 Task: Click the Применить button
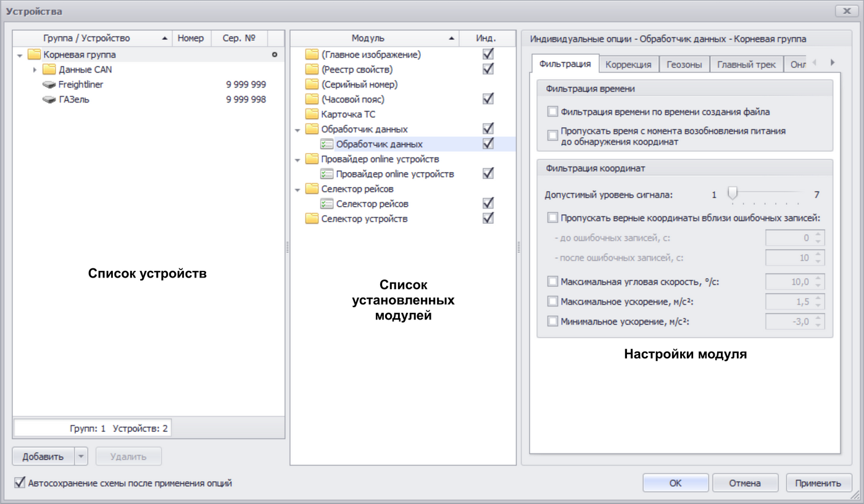(818, 483)
